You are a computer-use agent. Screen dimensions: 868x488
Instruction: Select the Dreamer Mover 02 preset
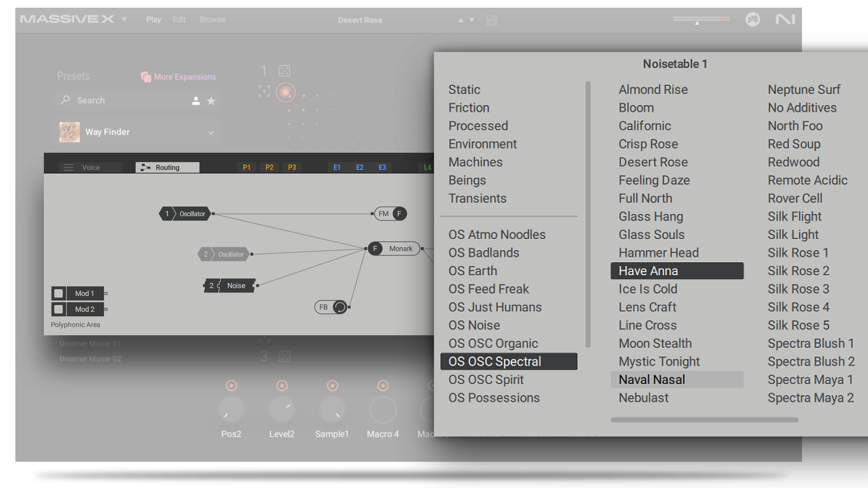click(x=90, y=359)
